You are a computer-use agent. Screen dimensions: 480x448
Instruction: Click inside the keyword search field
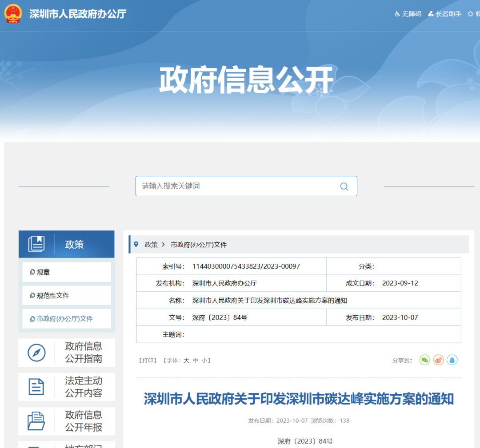coord(222,186)
